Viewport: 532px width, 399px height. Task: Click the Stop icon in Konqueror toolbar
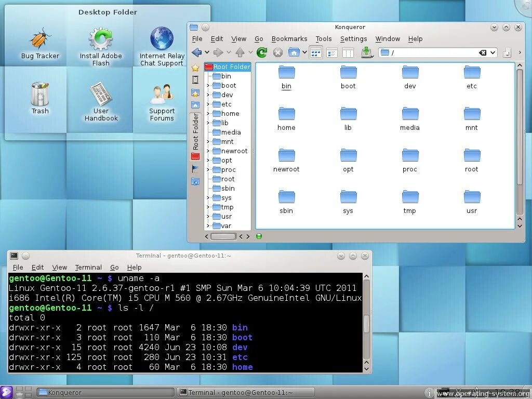278,52
